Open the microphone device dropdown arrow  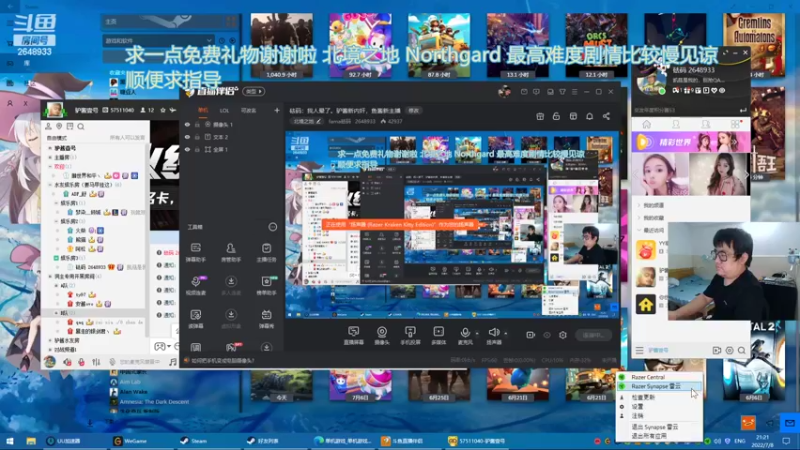coord(477,333)
